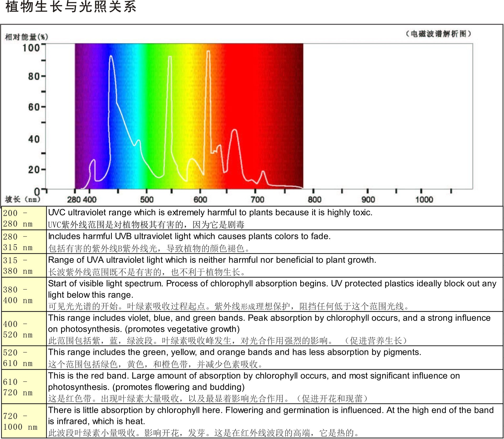The height and width of the screenshot is (439, 504).
Task: Click the 'light below this range.' line
Action: 91,295
